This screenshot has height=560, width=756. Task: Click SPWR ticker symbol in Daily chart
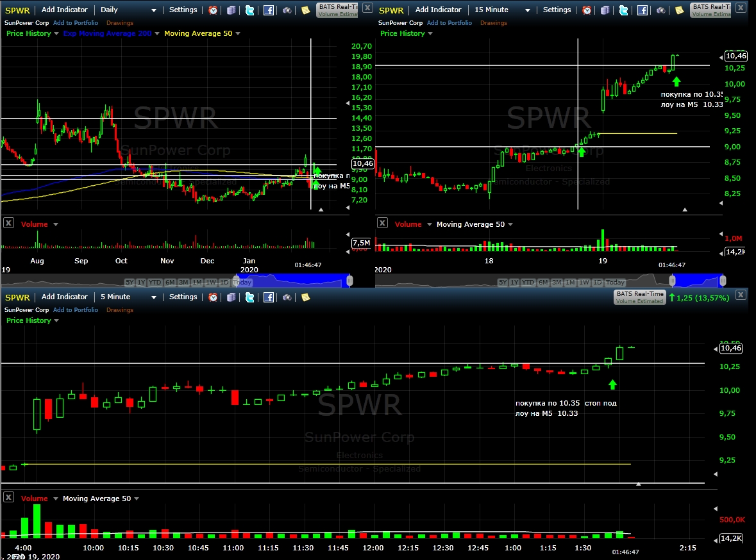pos(17,10)
